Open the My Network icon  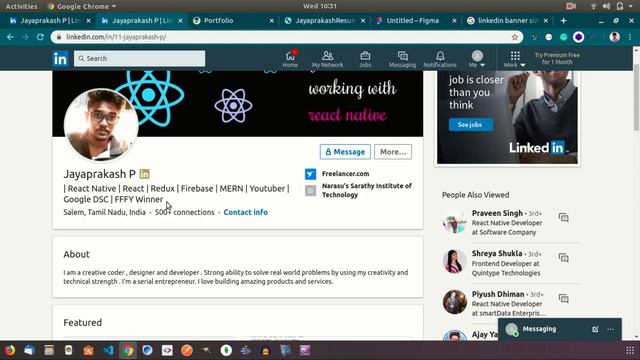(327, 59)
